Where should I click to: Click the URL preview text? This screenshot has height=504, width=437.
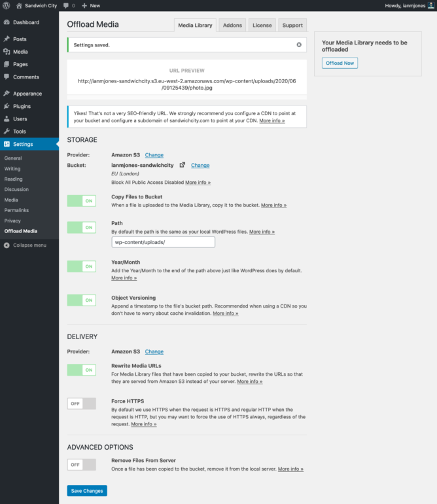(x=186, y=84)
